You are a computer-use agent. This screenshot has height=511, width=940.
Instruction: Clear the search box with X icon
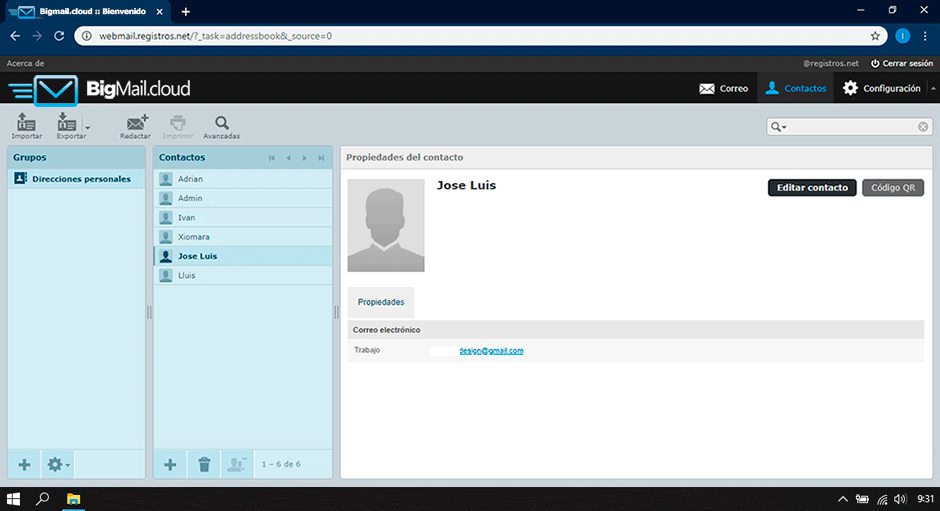point(923,127)
